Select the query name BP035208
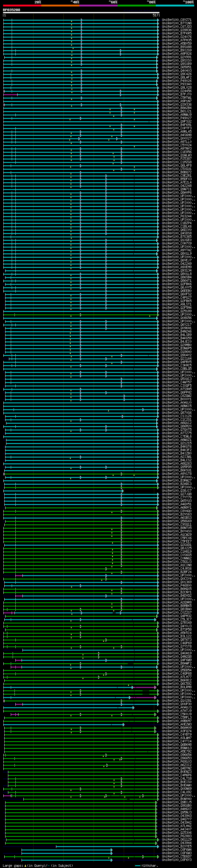Image resolution: width=197 pixels, height=868 pixels. [x=11, y=10]
